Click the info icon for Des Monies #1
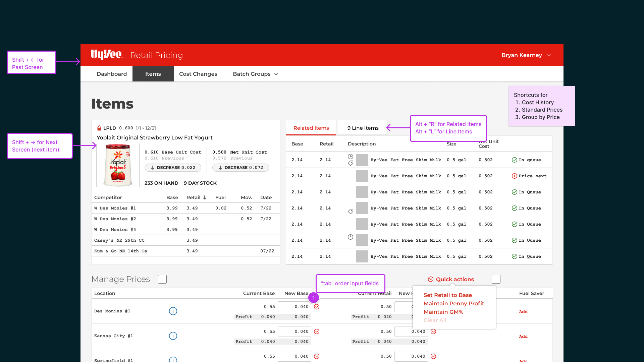 click(173, 311)
